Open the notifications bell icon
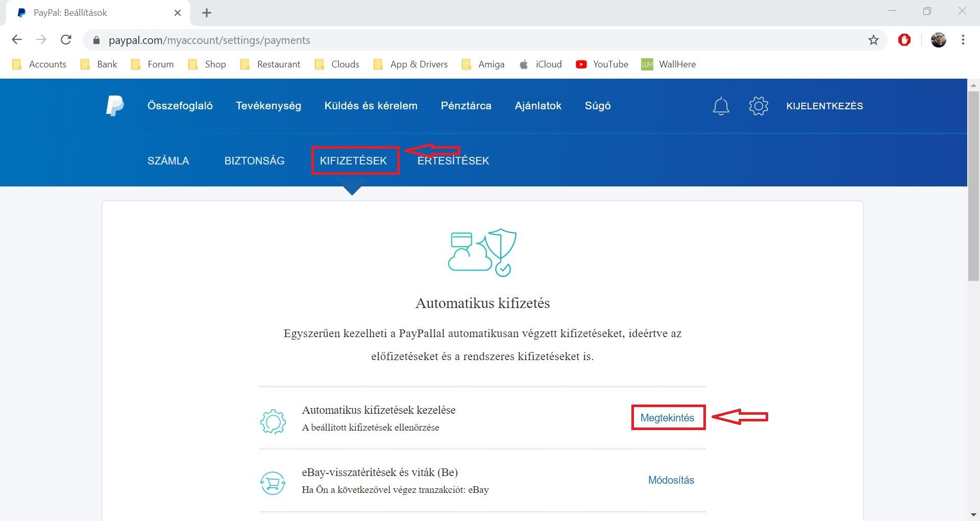The width and height of the screenshot is (980, 521). tap(721, 106)
